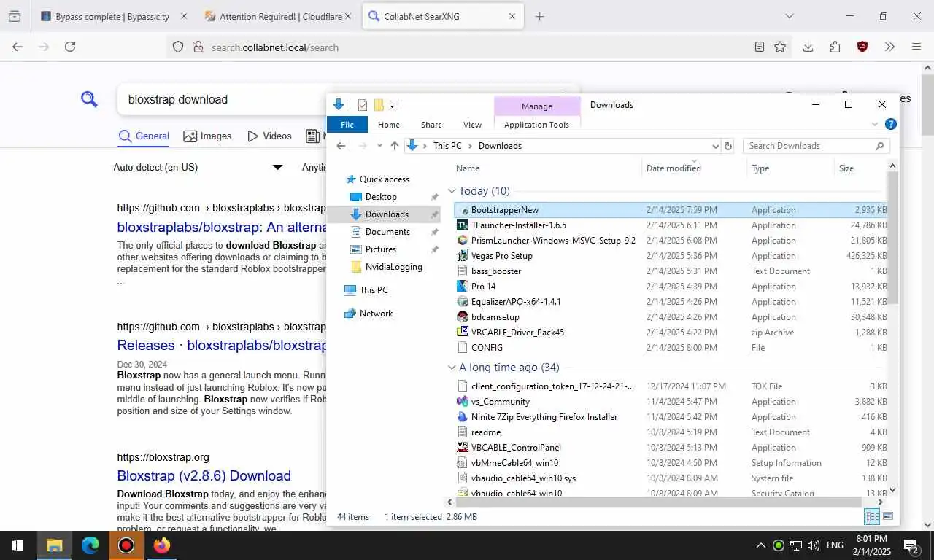Open the language Auto-detect dropdown
Screen dimensions: 934x560
pos(197,167)
